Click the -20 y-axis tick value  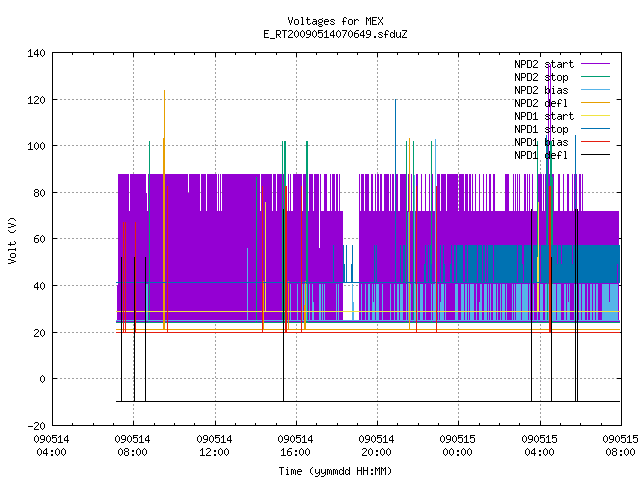point(36,426)
